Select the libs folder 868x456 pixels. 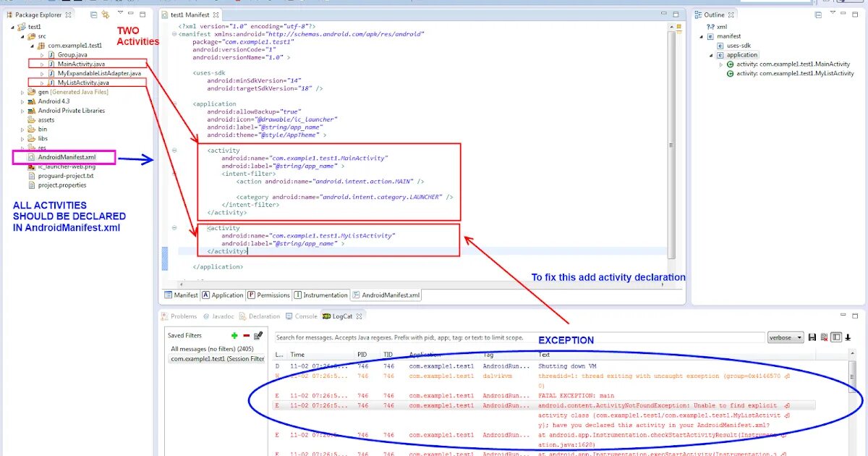click(38, 139)
